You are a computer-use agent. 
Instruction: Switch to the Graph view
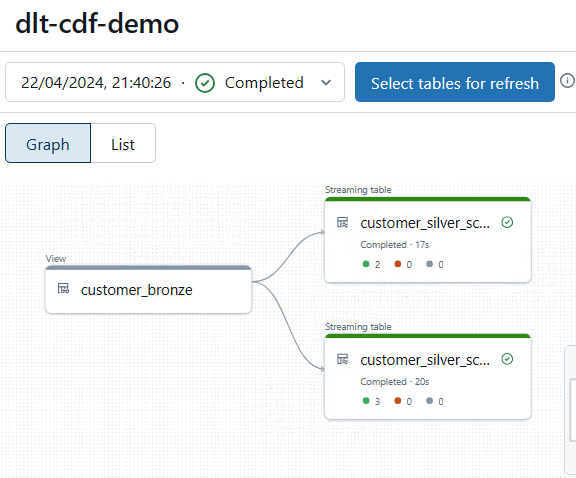click(x=48, y=143)
